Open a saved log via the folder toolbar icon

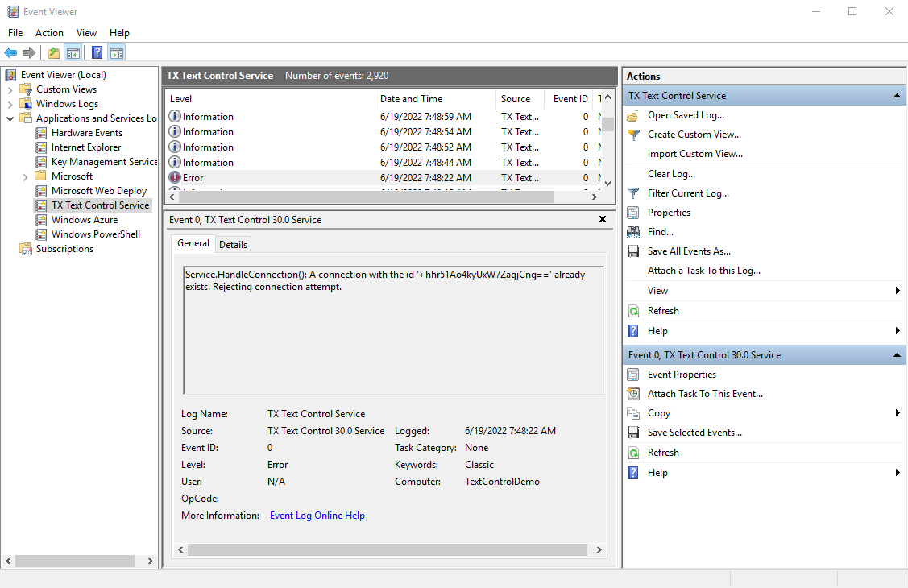tap(53, 52)
